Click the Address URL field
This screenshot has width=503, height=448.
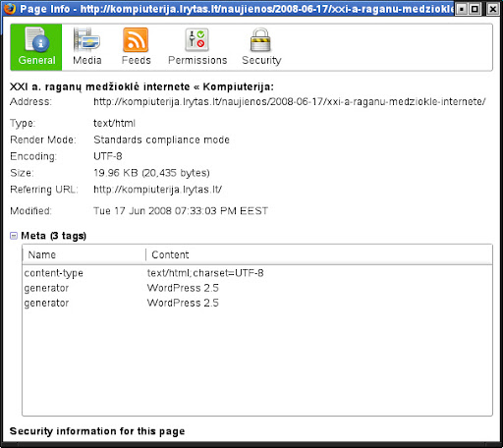pyautogui.click(x=290, y=102)
